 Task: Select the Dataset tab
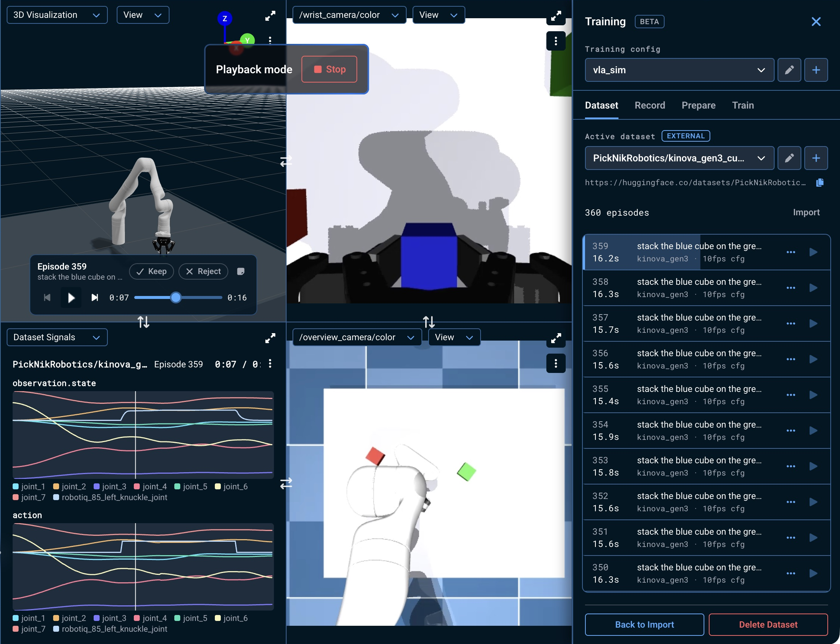601,106
